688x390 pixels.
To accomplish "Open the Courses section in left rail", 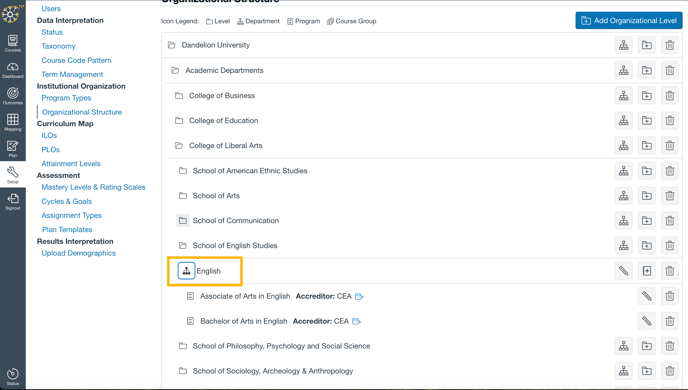I will (x=13, y=43).
